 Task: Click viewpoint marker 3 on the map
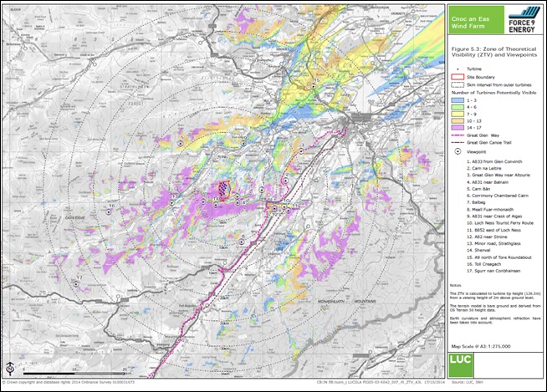click(301, 151)
